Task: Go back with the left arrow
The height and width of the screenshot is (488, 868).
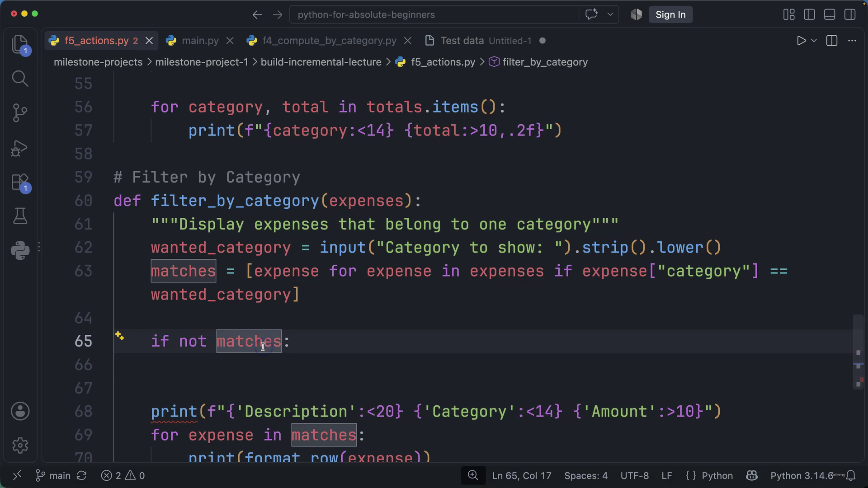Action: tap(257, 14)
